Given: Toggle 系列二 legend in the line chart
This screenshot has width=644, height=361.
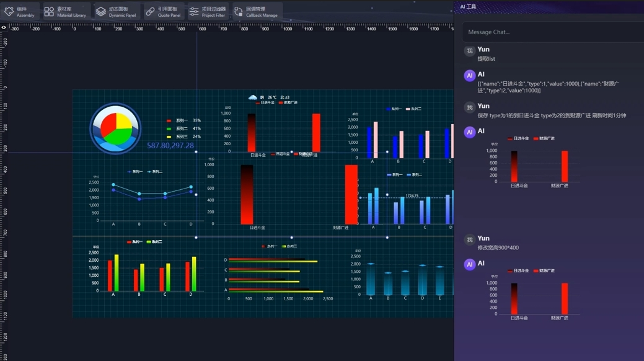Looking at the screenshot, I should tap(156, 172).
